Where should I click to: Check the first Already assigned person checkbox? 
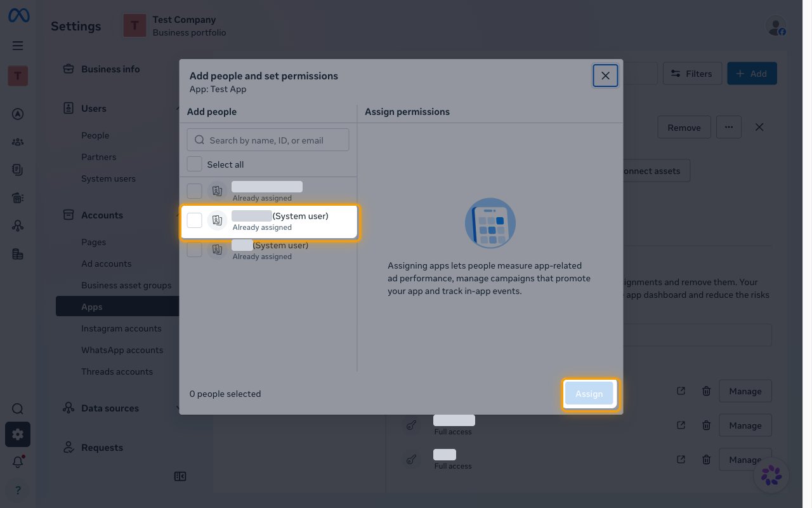195,191
